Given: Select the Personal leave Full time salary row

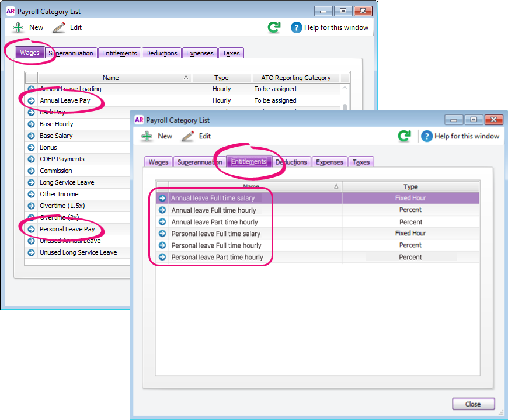Looking at the screenshot, I should [x=215, y=234].
